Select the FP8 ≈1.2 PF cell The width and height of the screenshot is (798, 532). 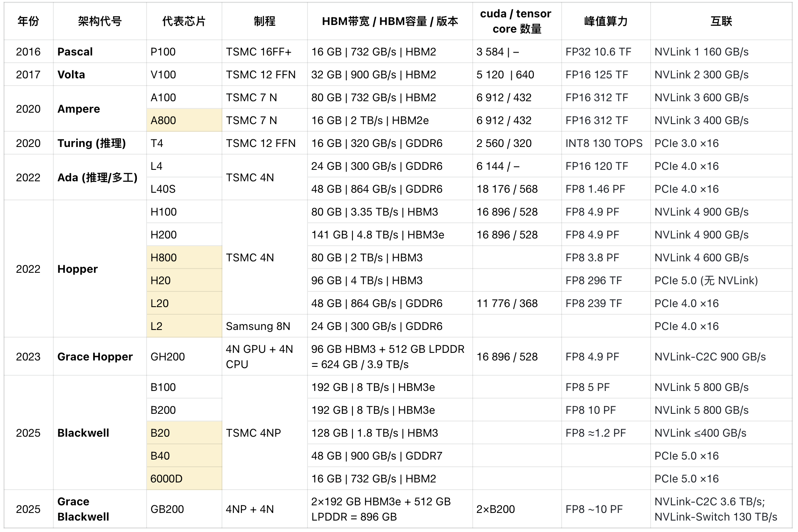(606, 433)
